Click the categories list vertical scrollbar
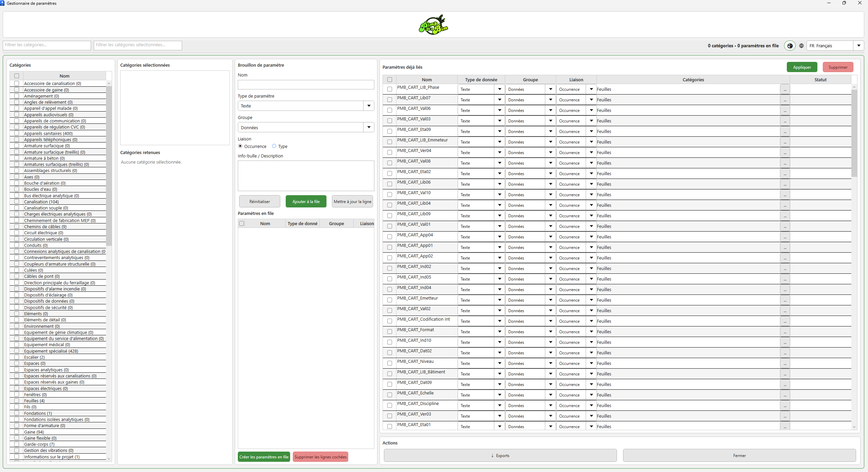This screenshot has width=868, height=472. pos(109,166)
